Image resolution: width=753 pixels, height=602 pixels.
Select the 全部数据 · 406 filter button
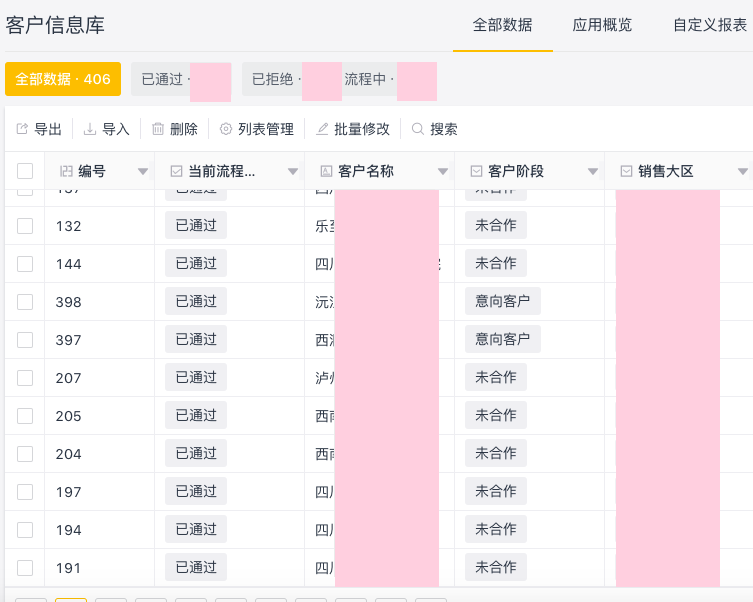63,79
